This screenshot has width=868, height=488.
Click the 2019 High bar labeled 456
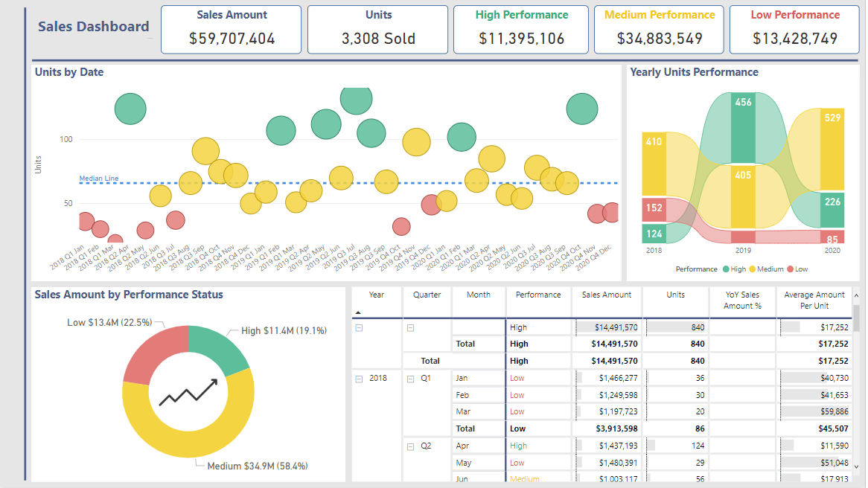743,128
